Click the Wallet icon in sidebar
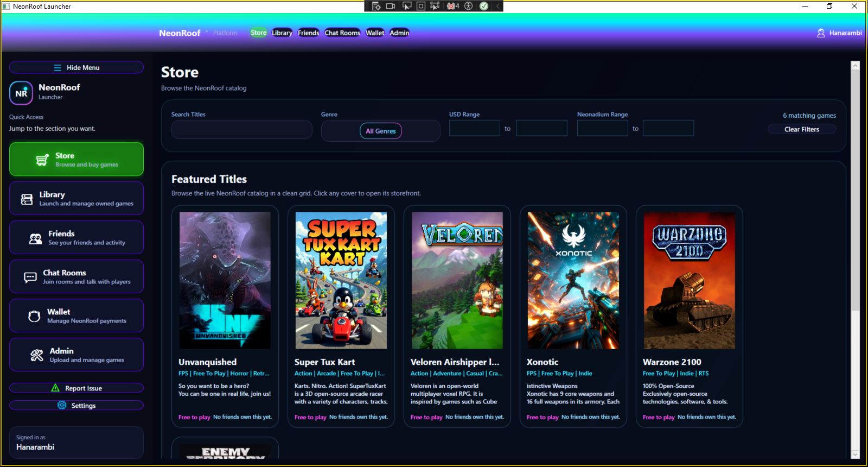 point(34,316)
